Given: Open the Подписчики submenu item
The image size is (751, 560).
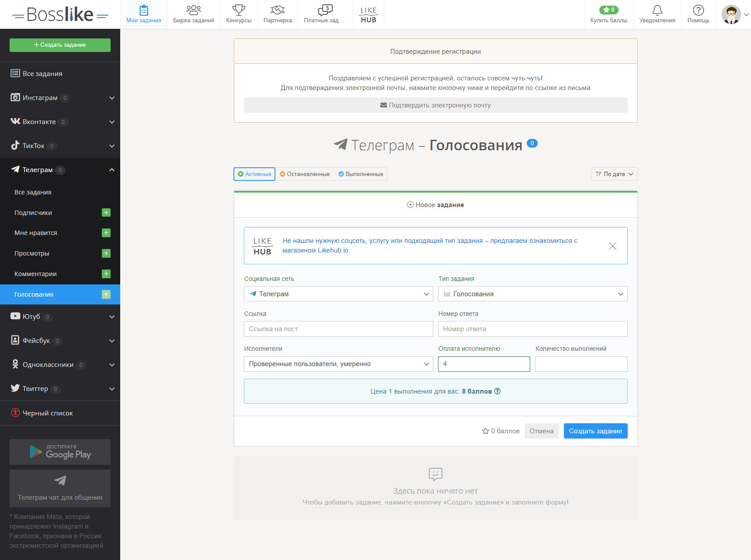Looking at the screenshot, I should (33, 213).
